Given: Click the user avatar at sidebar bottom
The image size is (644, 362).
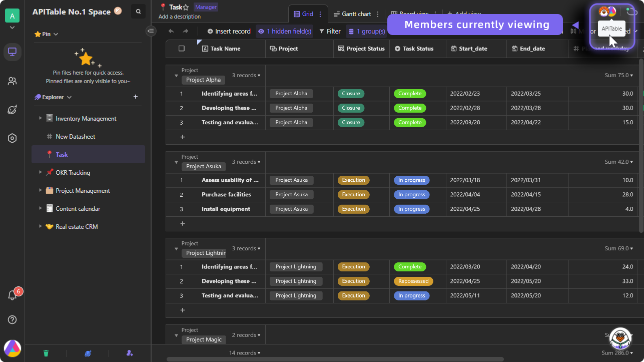Looking at the screenshot, I should click(x=12, y=347).
